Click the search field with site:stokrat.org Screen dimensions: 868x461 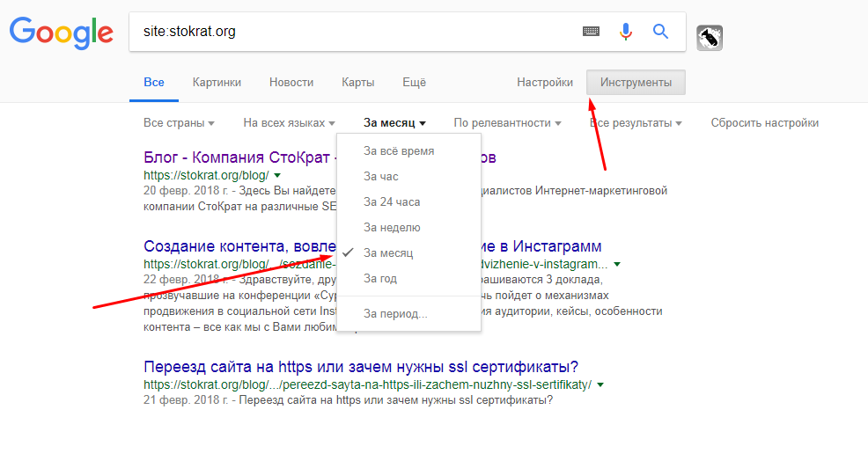[352, 32]
